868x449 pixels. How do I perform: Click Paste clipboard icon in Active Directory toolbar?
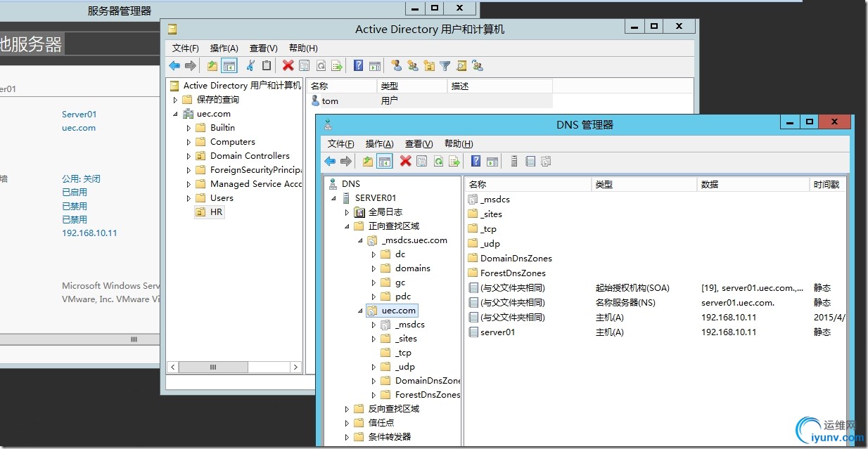pos(266,65)
